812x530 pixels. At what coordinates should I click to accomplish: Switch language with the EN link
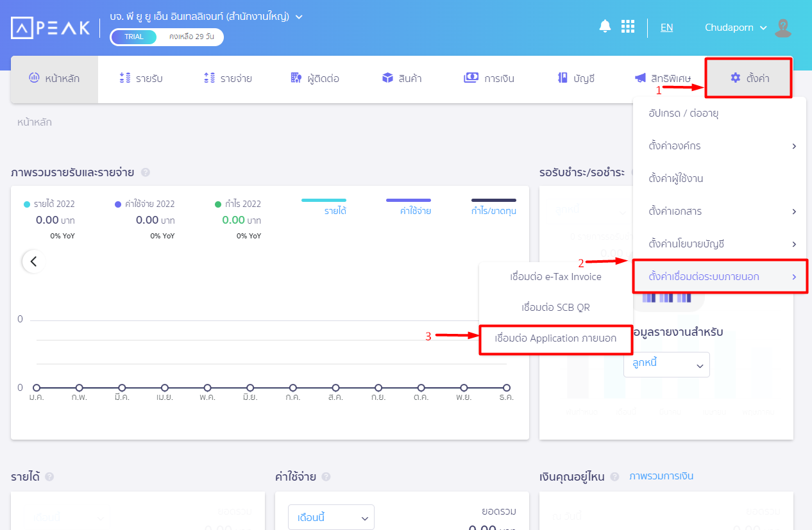(x=667, y=28)
